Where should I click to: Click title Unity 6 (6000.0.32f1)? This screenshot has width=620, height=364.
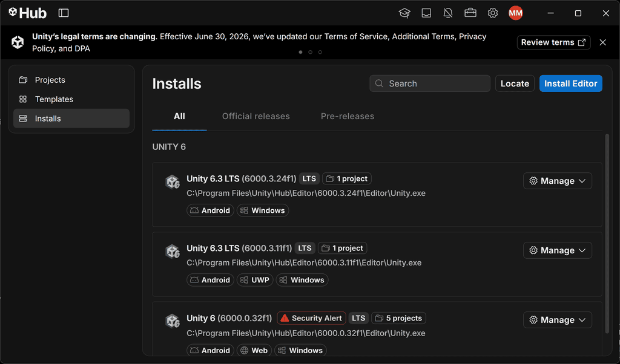coord(229,318)
